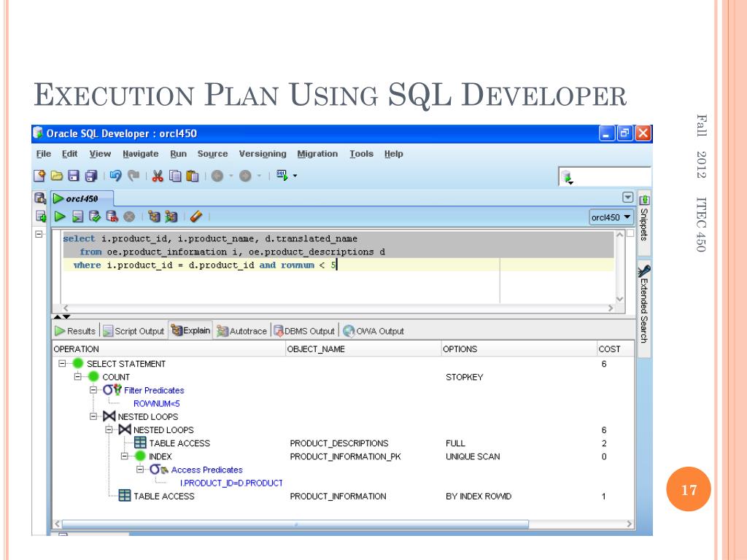Open the Edit menu

69,154
